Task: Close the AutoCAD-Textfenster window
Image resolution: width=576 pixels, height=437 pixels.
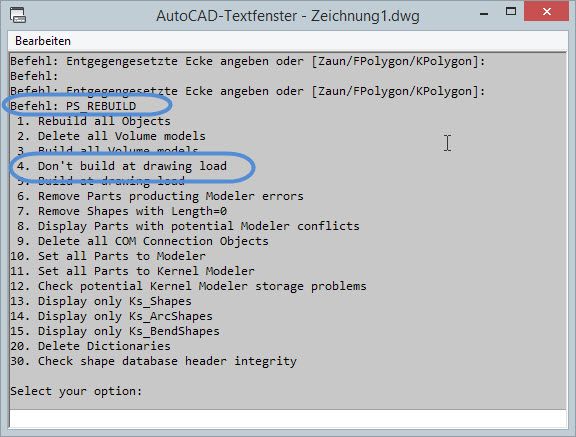Action: click(546, 11)
